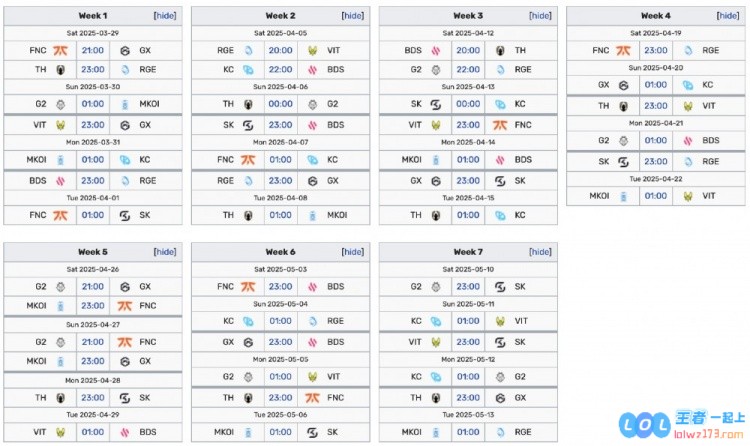This screenshot has width=750, height=446.
Task: Hide the Week 7 schedule table
Action: coord(540,252)
